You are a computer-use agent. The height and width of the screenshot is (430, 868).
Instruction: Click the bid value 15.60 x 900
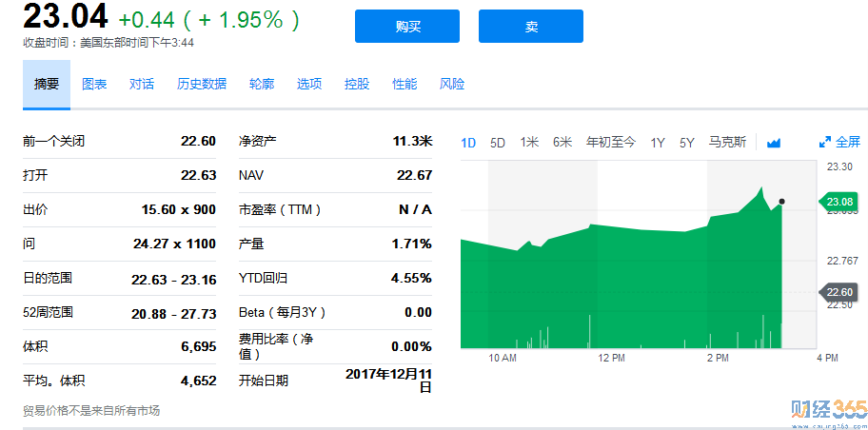[x=179, y=209]
